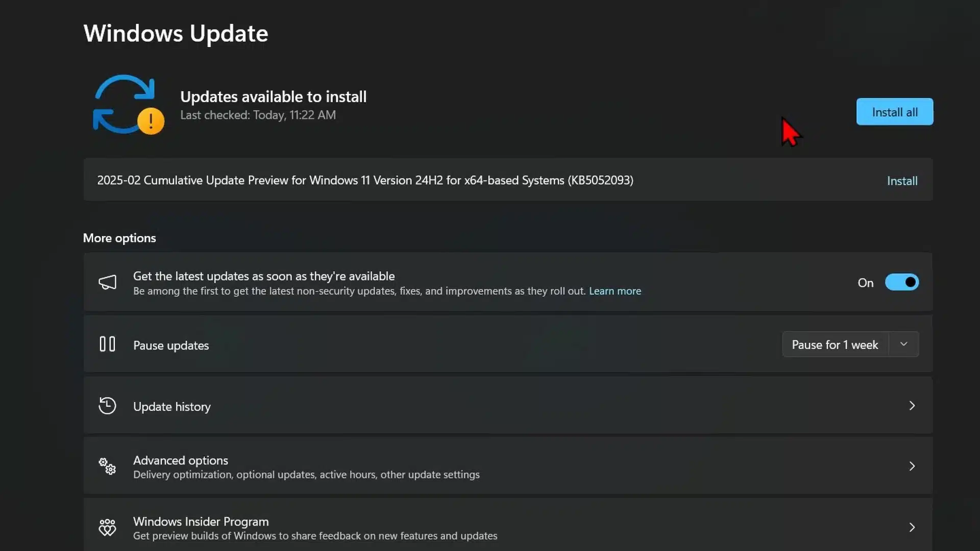Click the megaphone icon for latest updates
The width and height of the screenshot is (980, 551).
pos(107,283)
